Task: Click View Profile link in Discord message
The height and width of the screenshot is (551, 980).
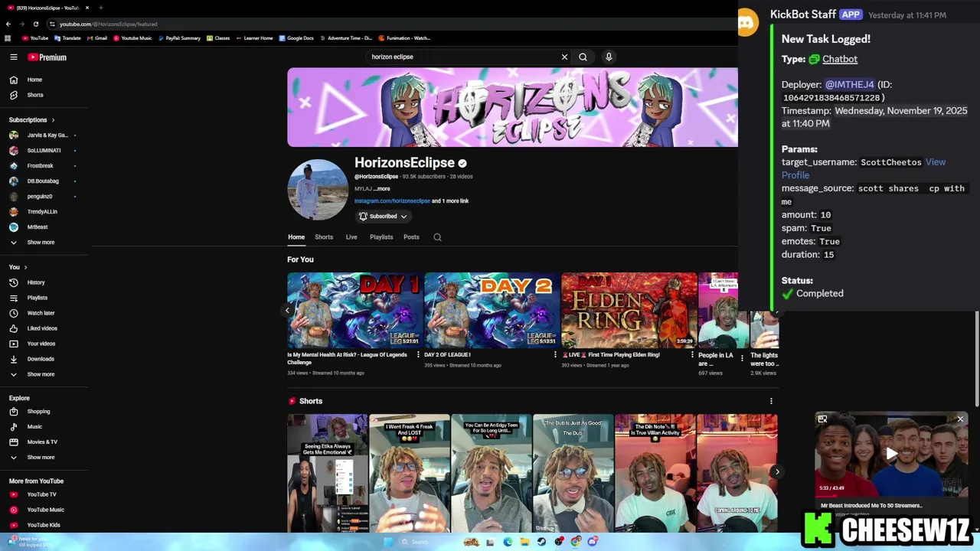Action: [864, 168]
